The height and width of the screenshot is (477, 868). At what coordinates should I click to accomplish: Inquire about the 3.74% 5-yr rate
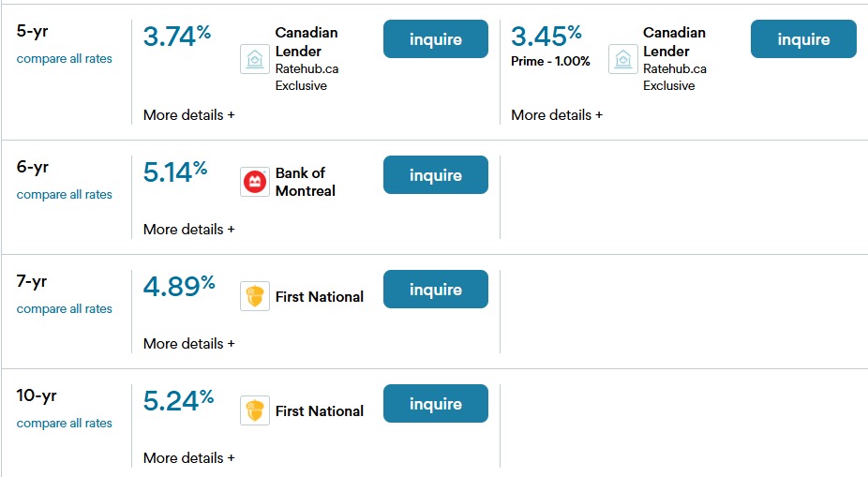[435, 39]
